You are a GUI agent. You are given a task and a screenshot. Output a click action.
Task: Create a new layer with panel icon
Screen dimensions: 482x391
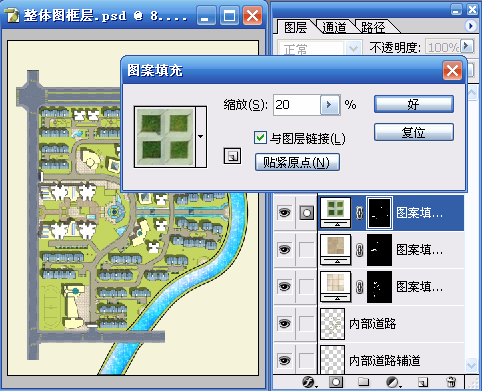tap(422, 382)
